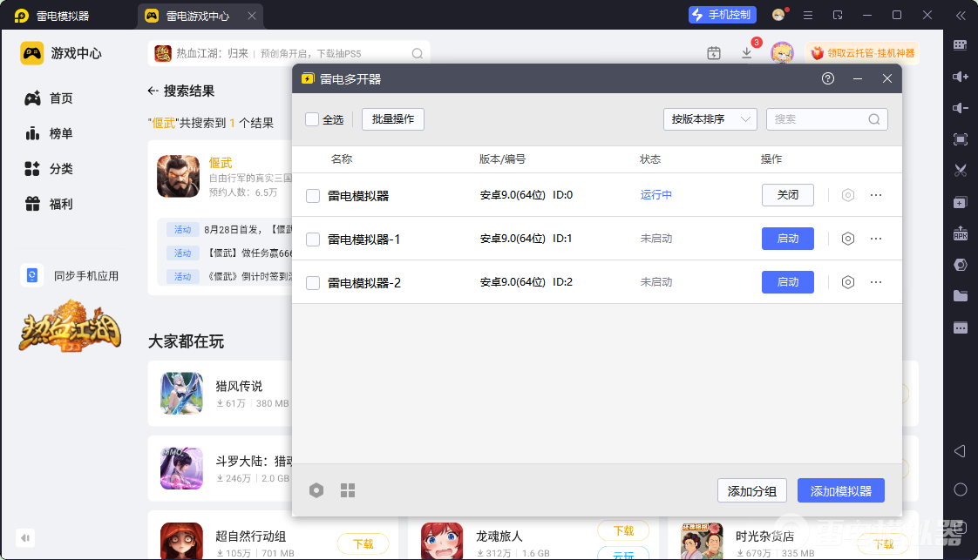The height and width of the screenshot is (560, 978).
Task: Switch to the 雷电游戏中心 tab
Action: click(x=198, y=16)
